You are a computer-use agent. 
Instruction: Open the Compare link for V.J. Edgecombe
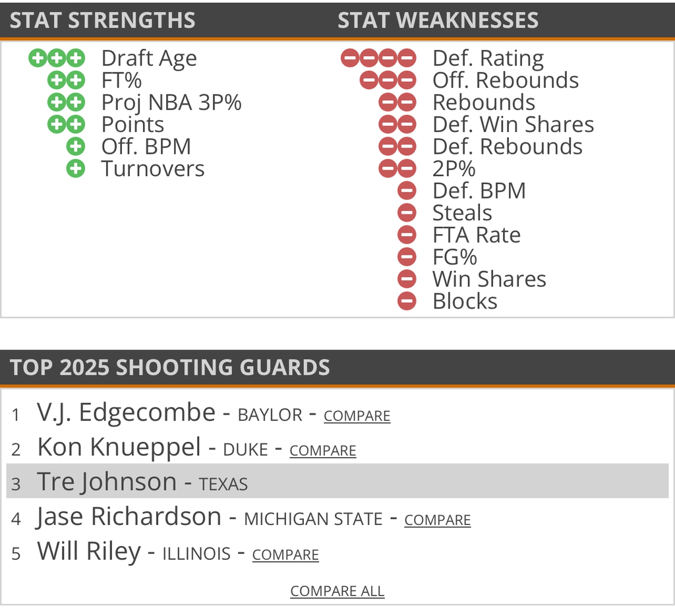(x=357, y=416)
